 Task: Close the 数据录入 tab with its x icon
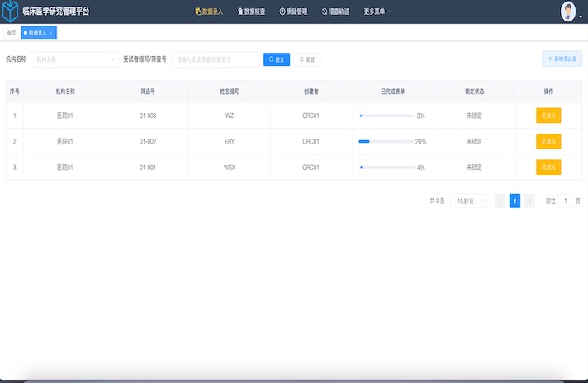point(51,33)
